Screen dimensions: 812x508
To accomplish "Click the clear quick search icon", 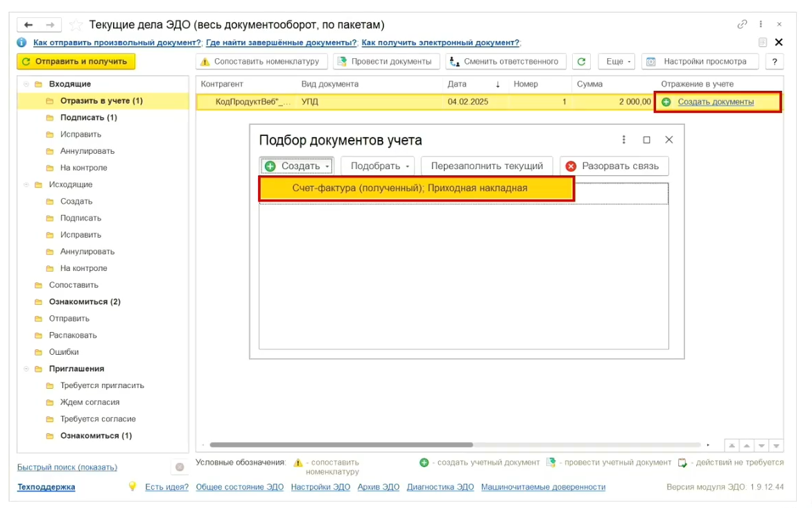I will pyautogui.click(x=180, y=467).
